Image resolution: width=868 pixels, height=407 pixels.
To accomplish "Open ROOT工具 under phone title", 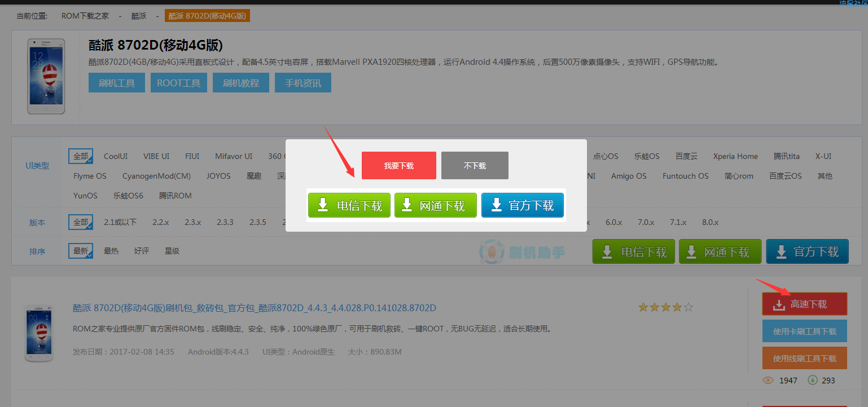I will (179, 83).
